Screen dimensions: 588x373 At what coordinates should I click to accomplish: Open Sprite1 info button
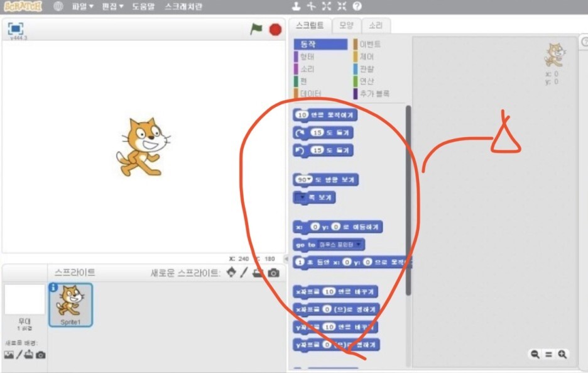click(x=53, y=287)
